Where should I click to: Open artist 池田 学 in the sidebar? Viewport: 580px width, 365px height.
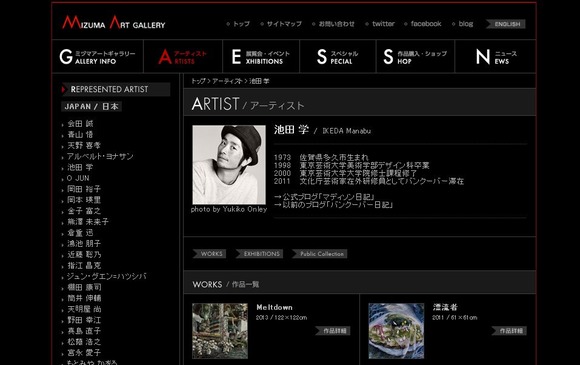80,168
